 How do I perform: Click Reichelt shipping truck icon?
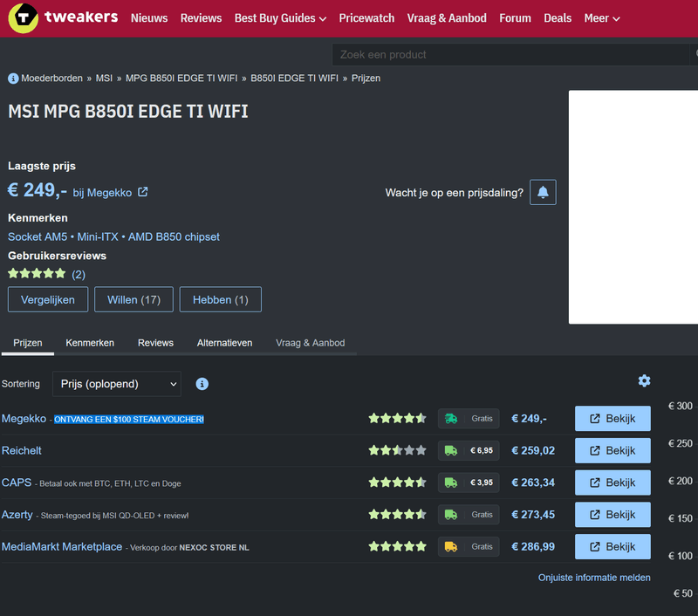451,450
